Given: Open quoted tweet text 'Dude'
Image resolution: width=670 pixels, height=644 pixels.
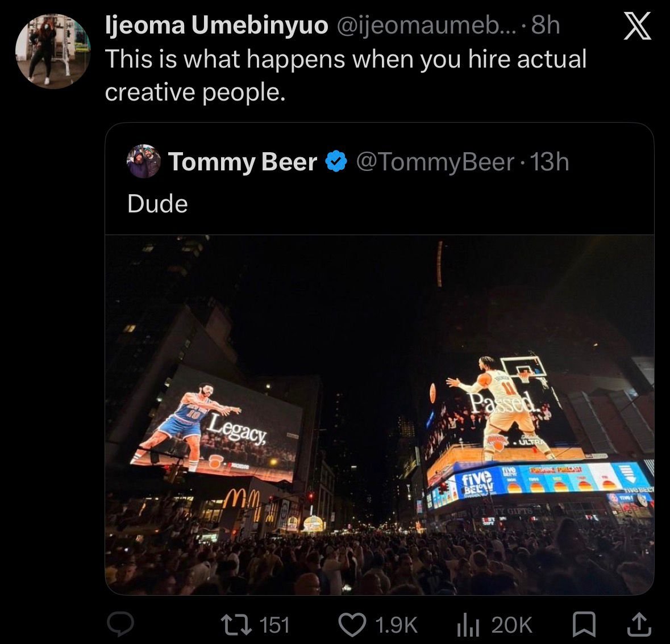Looking at the screenshot, I should point(157,204).
